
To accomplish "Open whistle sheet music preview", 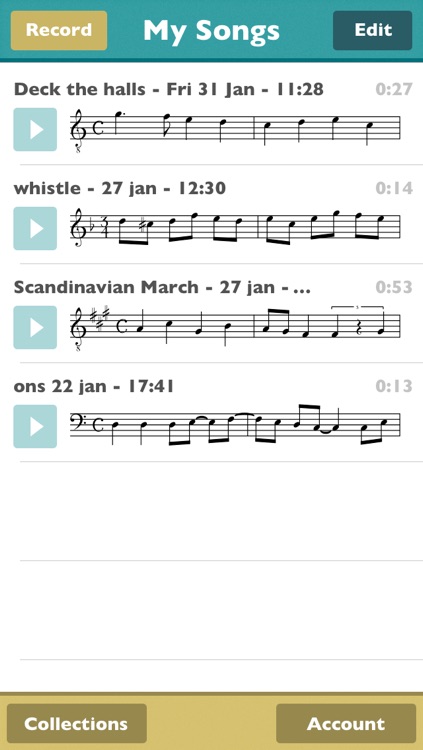I will (x=235, y=229).
